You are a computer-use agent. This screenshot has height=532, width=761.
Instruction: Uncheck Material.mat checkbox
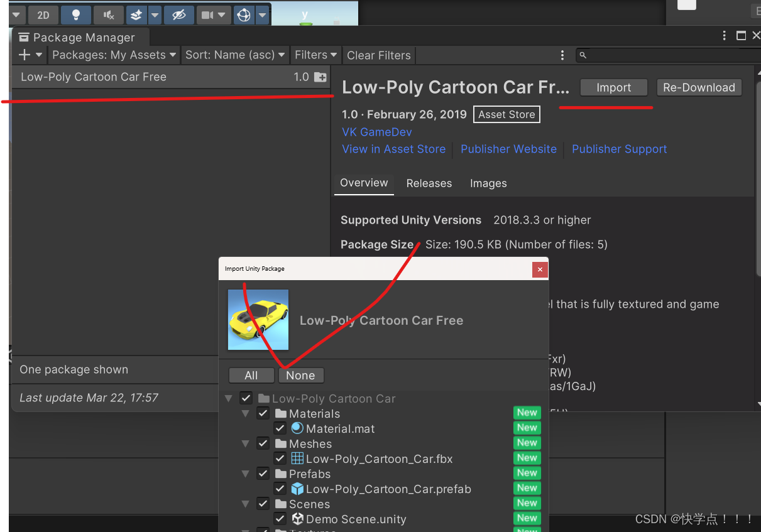pos(280,428)
